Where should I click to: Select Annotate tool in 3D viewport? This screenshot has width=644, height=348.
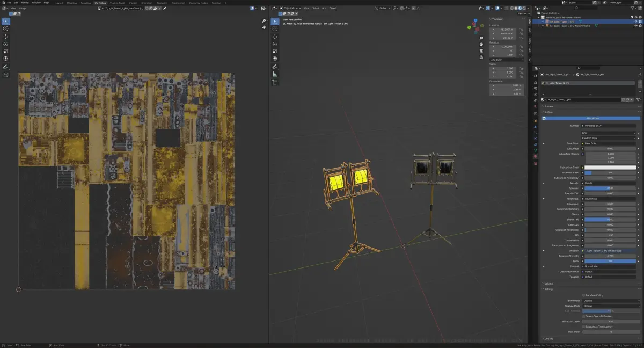coord(275,67)
